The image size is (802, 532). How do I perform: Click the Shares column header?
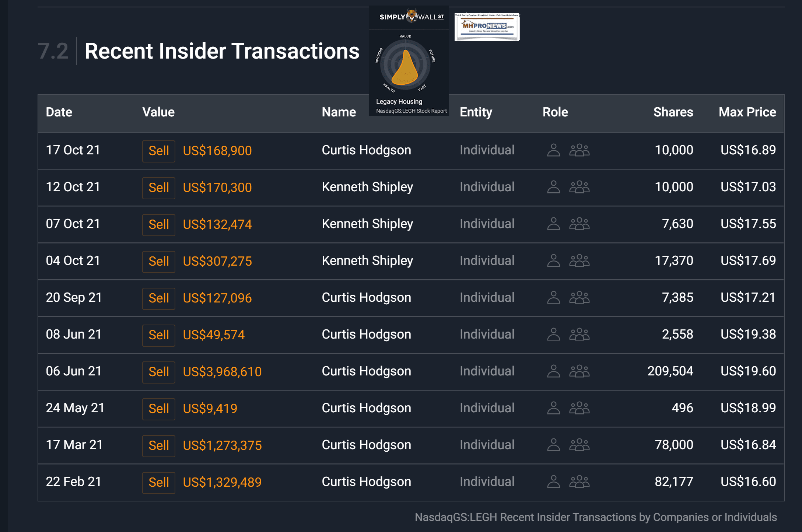coord(673,112)
